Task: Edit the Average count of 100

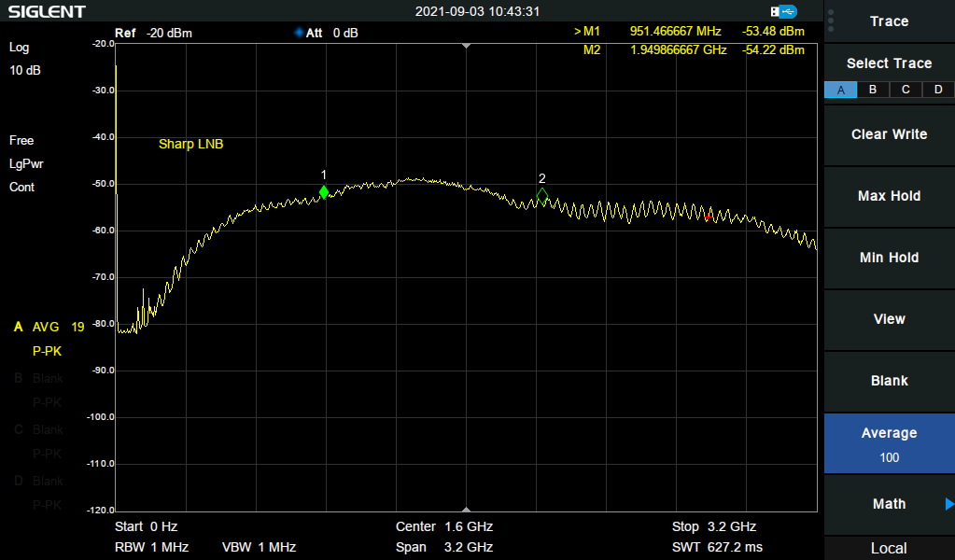Action: point(890,443)
